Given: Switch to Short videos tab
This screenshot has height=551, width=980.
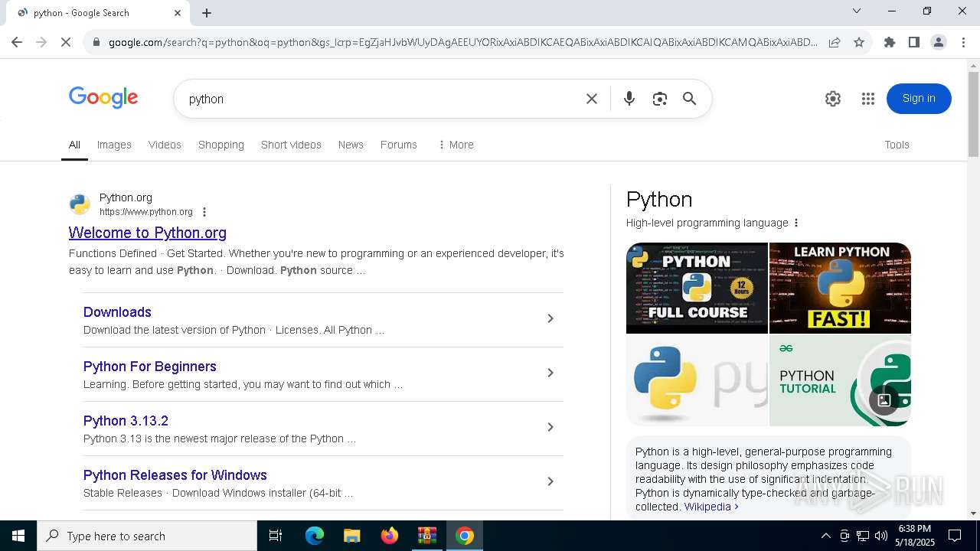Looking at the screenshot, I should [x=291, y=145].
